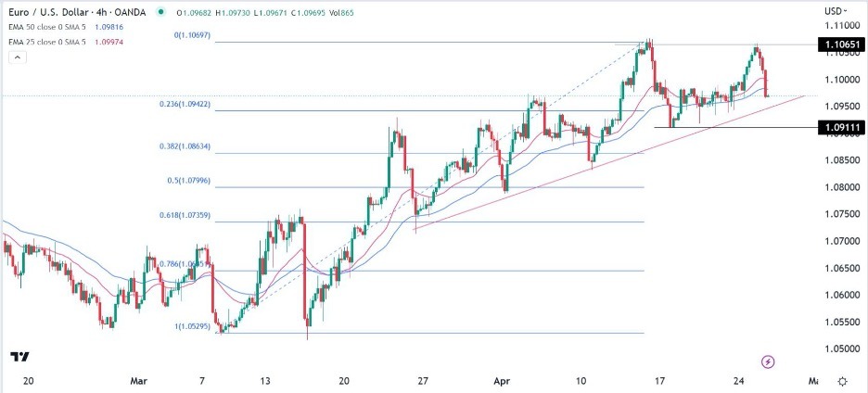Viewport: 868px width, 393px height.
Task: Open chart settings gear icon
Action: click(x=842, y=381)
